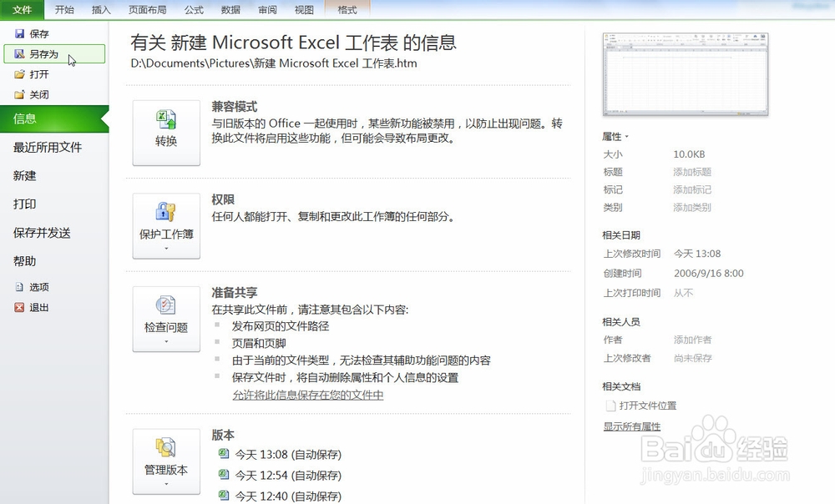This screenshot has width=835, height=504.
Task: Click link 允许将此信息保存在您的文件中
Action: [x=308, y=395]
